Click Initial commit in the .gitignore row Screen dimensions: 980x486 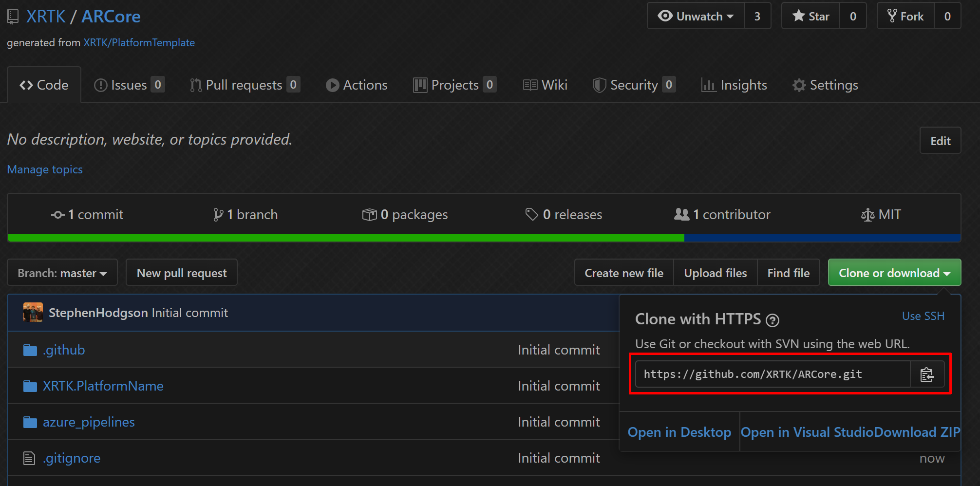pyautogui.click(x=559, y=458)
